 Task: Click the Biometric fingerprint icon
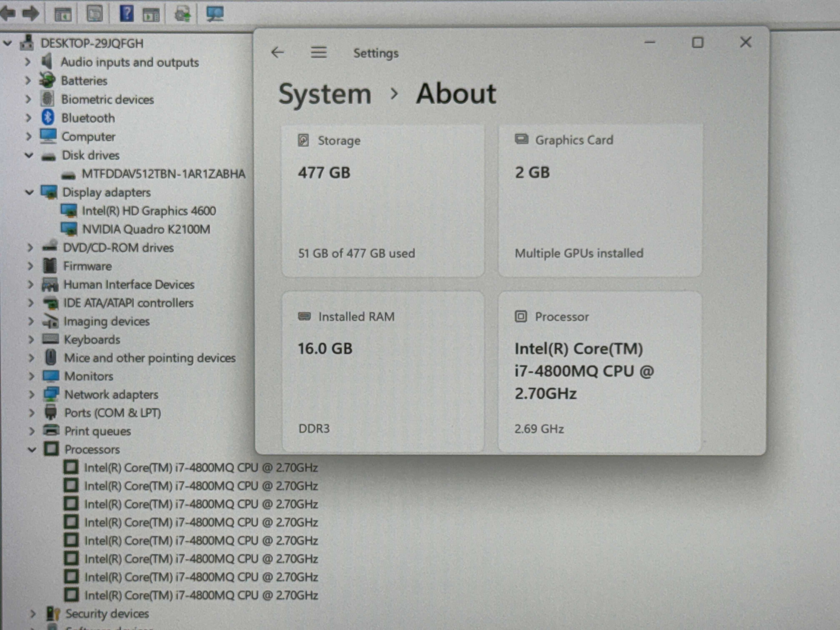tap(47, 98)
